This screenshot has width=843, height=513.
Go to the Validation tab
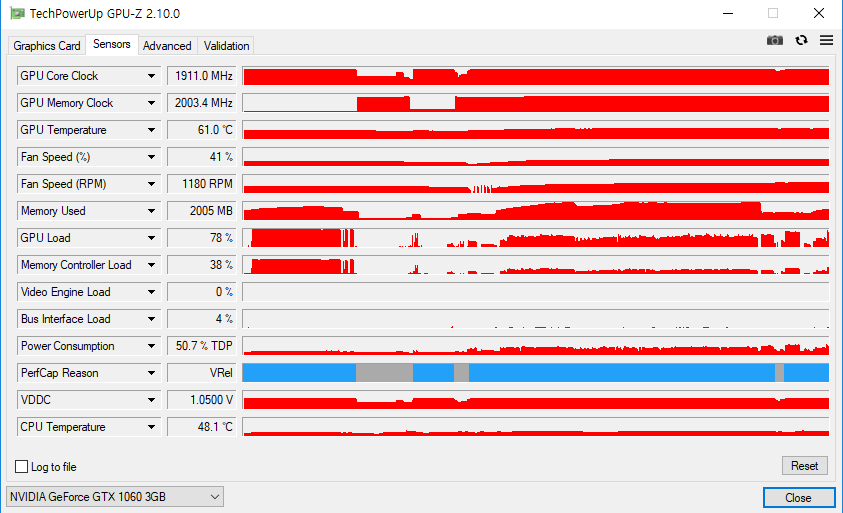point(226,46)
